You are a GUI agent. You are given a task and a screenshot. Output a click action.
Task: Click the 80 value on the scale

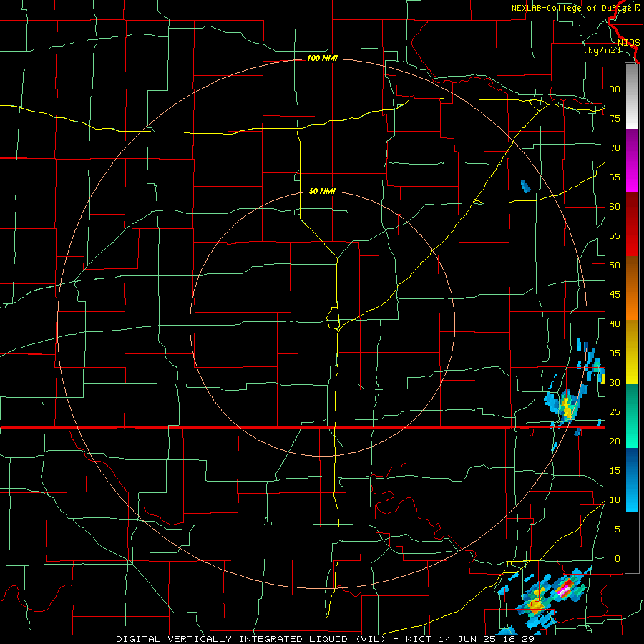(615, 89)
